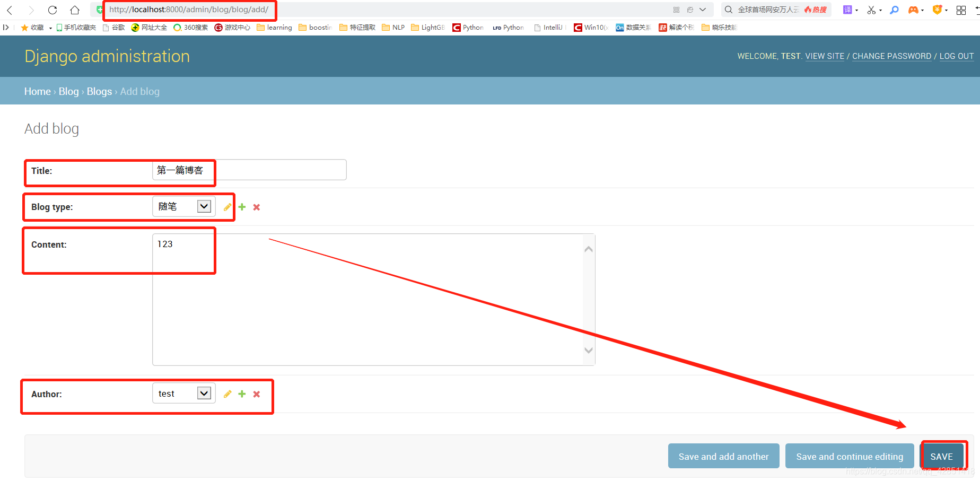Image resolution: width=980 pixels, height=481 pixels.
Task: Open the 特征提取 bookmark folder
Action: tap(357, 28)
